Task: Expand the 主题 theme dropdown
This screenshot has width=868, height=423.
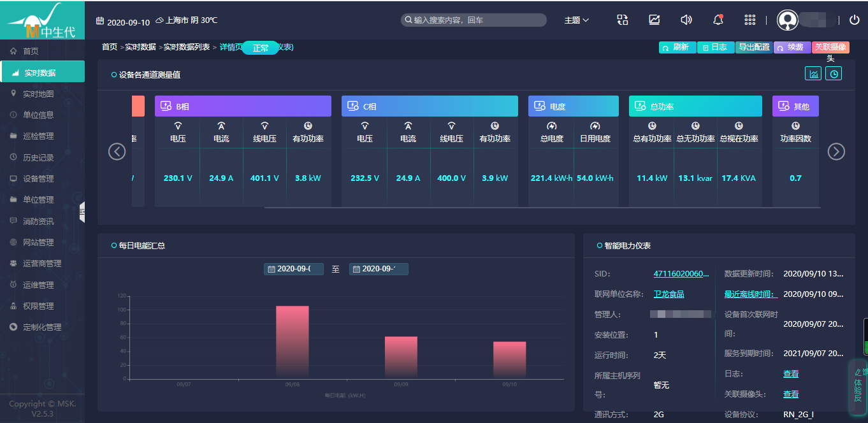Action: coord(576,20)
